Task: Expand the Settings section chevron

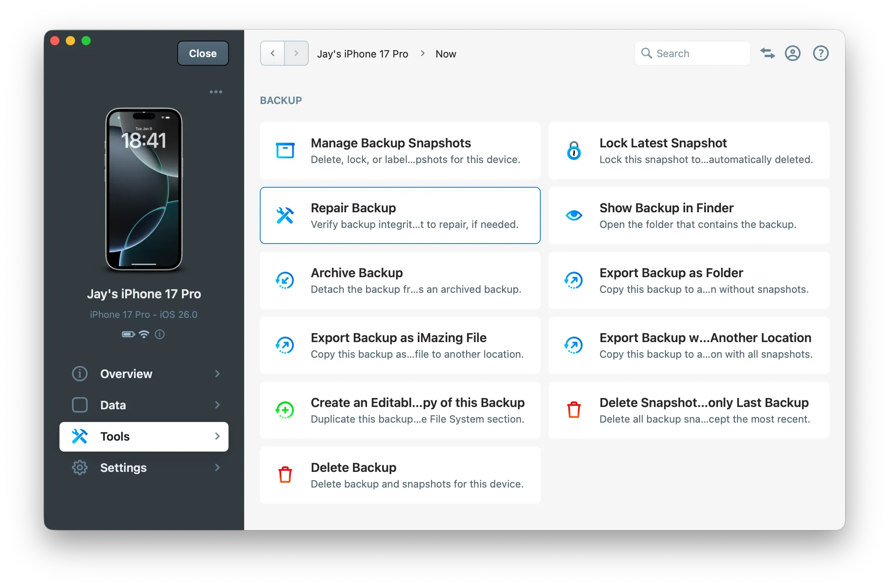Action: point(218,468)
